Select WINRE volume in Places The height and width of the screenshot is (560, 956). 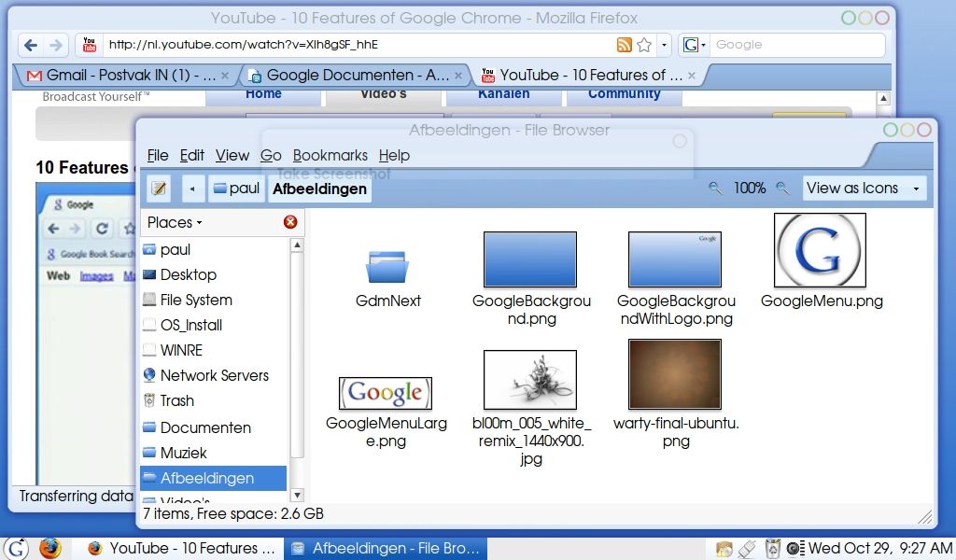(214, 350)
